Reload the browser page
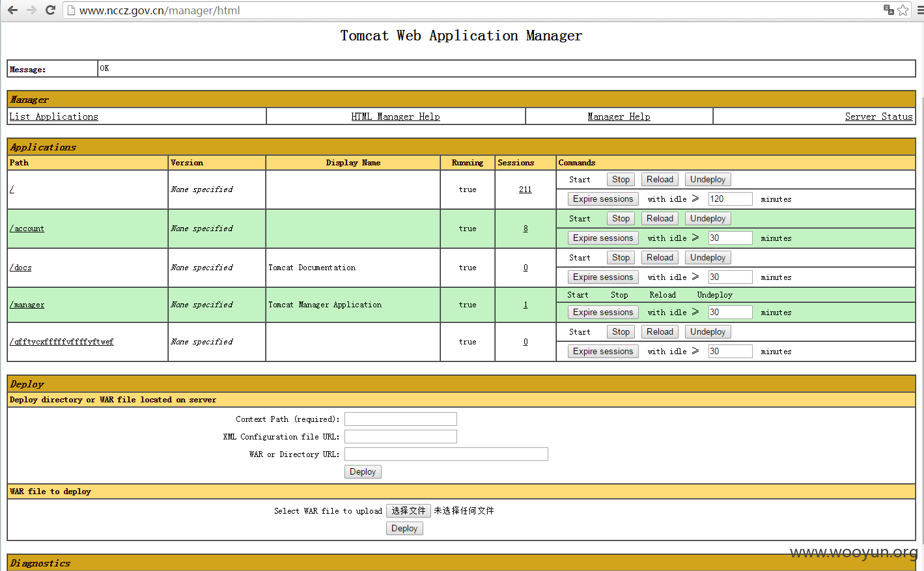The width and height of the screenshot is (924, 571). click(x=50, y=10)
